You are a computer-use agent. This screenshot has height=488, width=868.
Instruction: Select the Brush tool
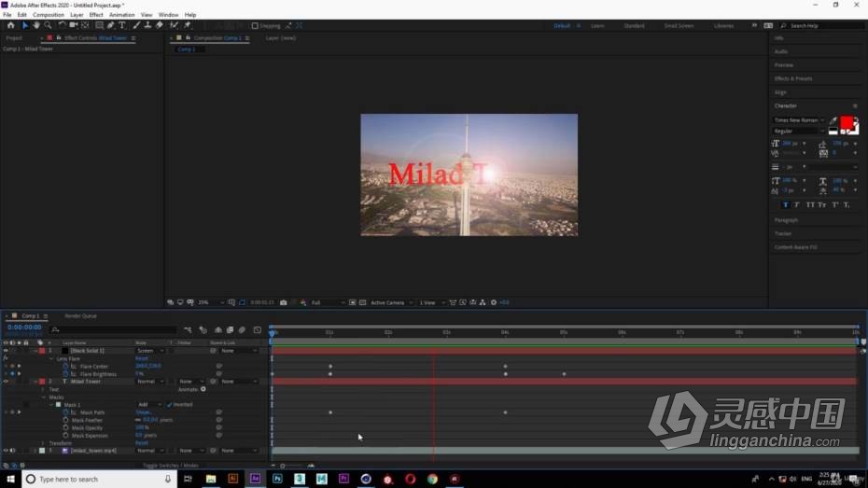click(136, 25)
